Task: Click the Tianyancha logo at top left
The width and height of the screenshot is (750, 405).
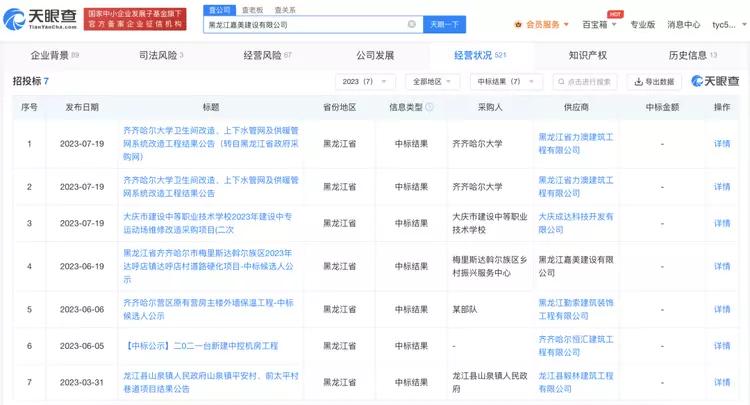Action: tap(40, 19)
